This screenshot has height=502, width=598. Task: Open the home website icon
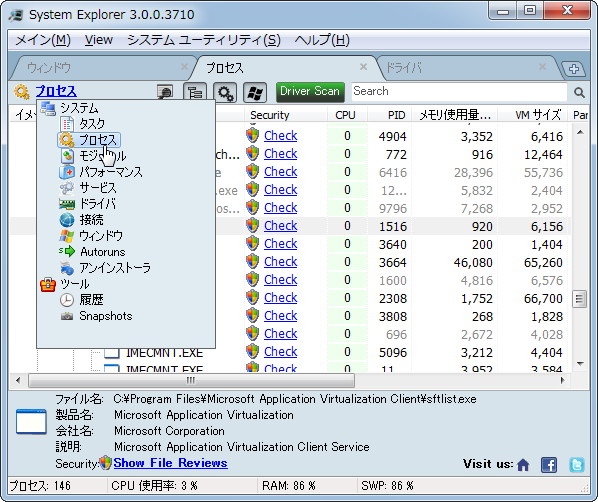pos(523,465)
